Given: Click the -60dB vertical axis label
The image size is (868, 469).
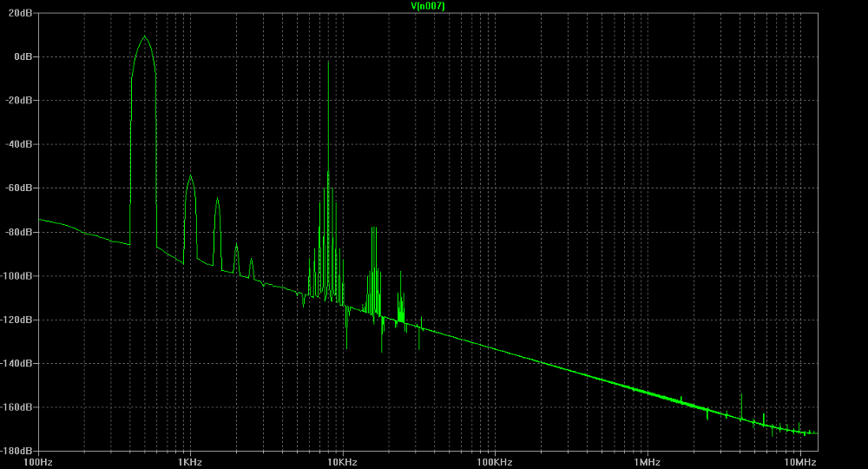Looking at the screenshot, I should pos(20,188).
